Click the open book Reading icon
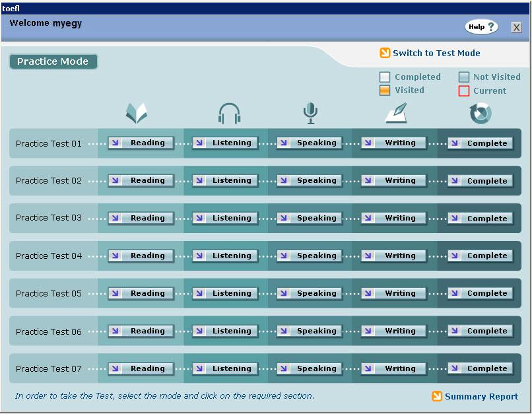The width and height of the screenshot is (532, 414). pyautogui.click(x=137, y=114)
